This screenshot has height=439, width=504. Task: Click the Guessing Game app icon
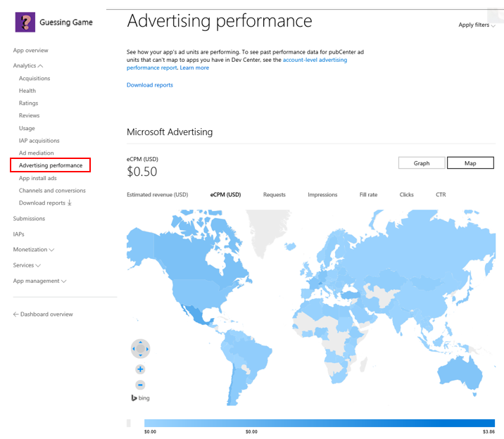(25, 22)
